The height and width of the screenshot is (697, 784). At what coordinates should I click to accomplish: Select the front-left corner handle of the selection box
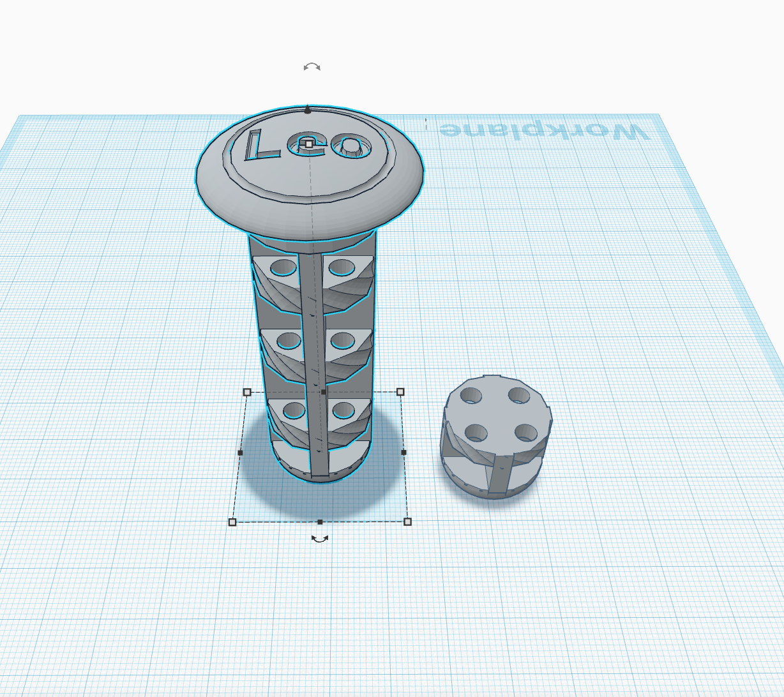[232, 522]
